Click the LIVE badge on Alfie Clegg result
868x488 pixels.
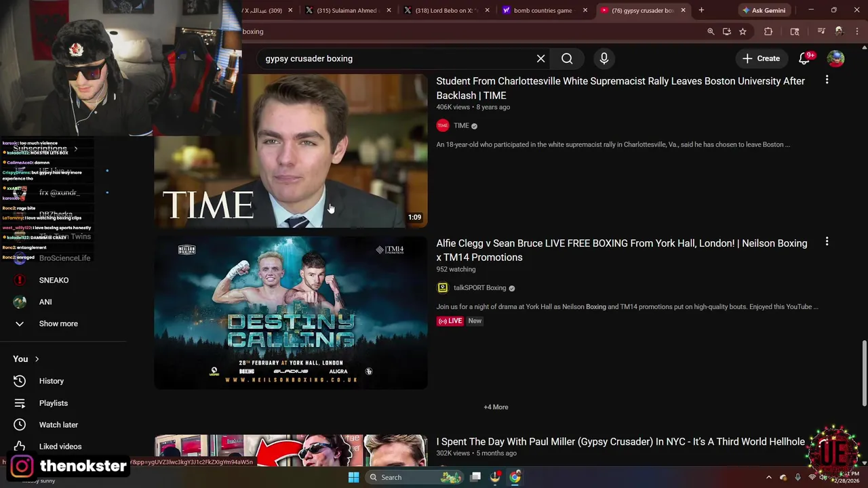click(450, 321)
